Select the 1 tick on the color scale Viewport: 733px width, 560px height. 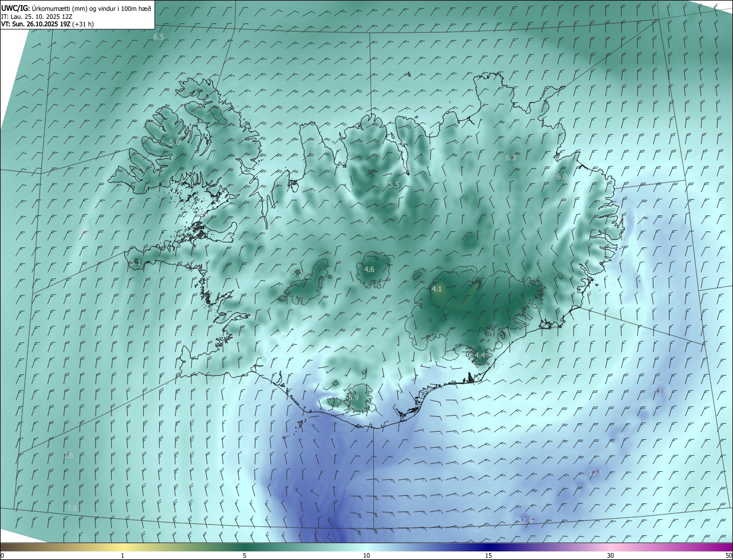pos(123,555)
